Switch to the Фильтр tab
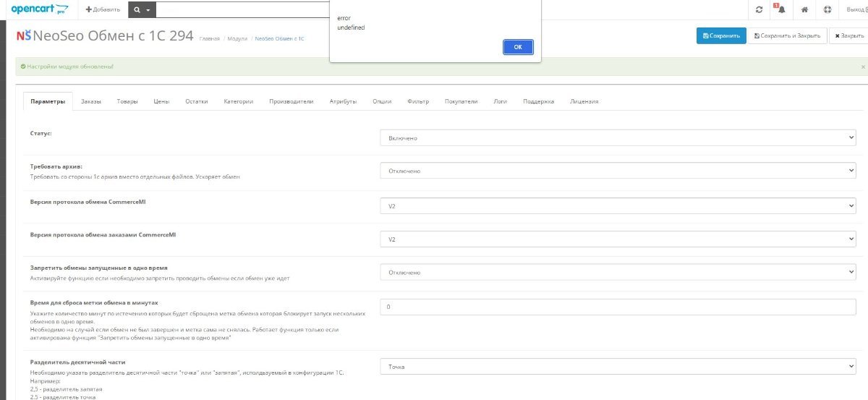The width and height of the screenshot is (868, 400). click(x=418, y=101)
